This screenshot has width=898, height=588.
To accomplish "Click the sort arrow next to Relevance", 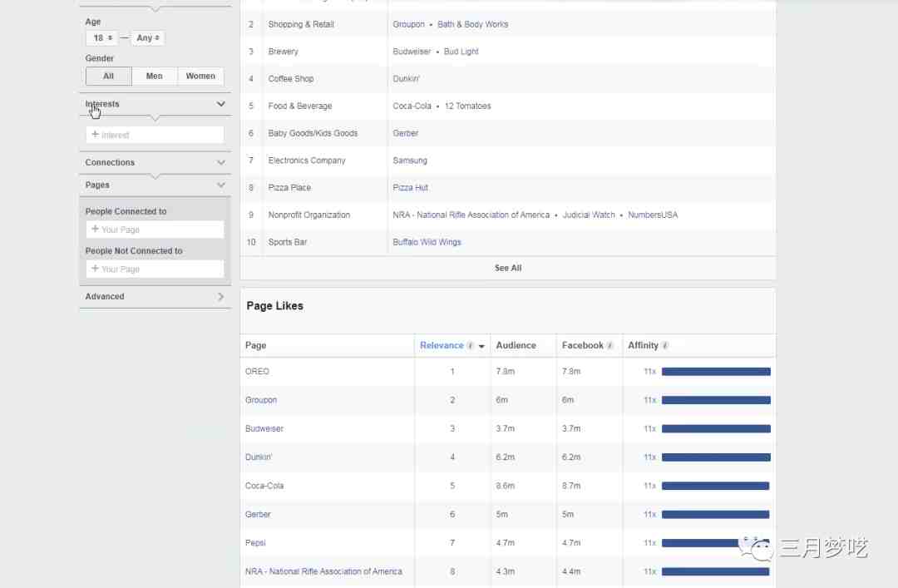I will (x=481, y=346).
